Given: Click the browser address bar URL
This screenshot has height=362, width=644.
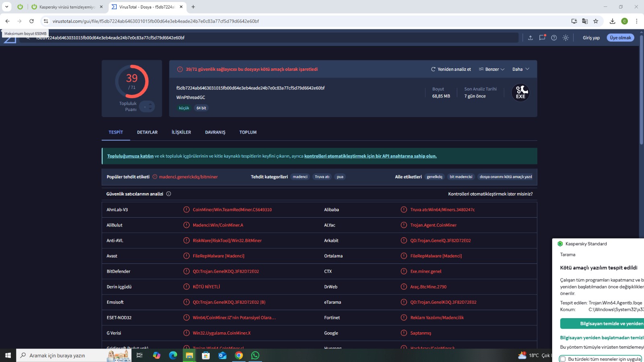Looking at the screenshot, I should (155, 21).
